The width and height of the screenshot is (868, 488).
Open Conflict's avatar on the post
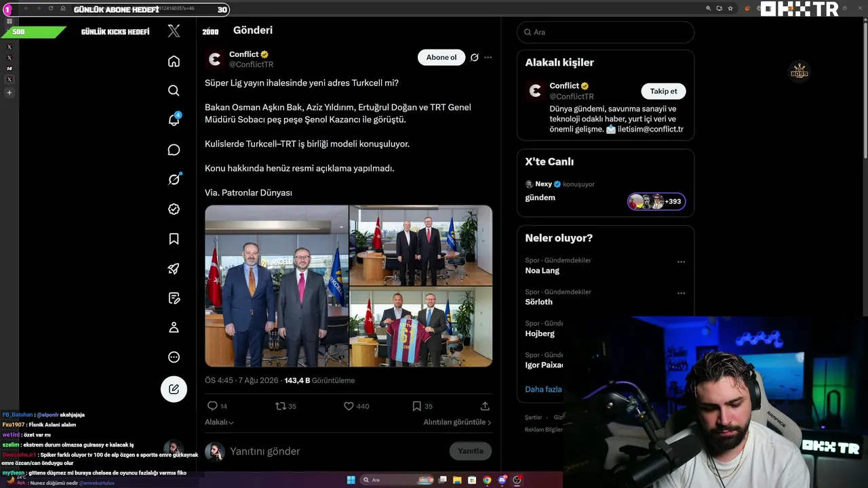pyautogui.click(x=215, y=59)
